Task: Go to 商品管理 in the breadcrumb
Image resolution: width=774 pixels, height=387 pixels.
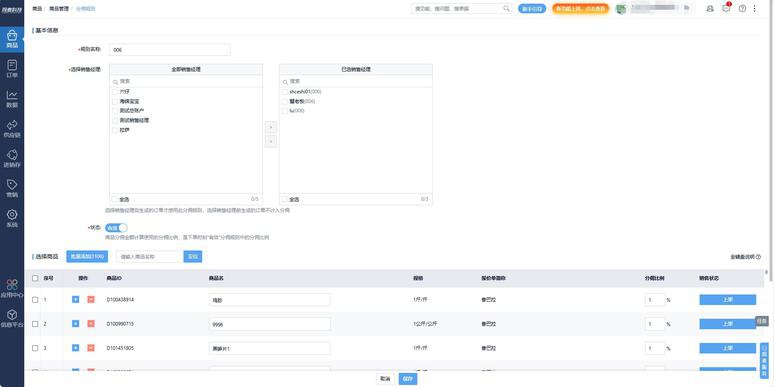Action: pos(59,8)
